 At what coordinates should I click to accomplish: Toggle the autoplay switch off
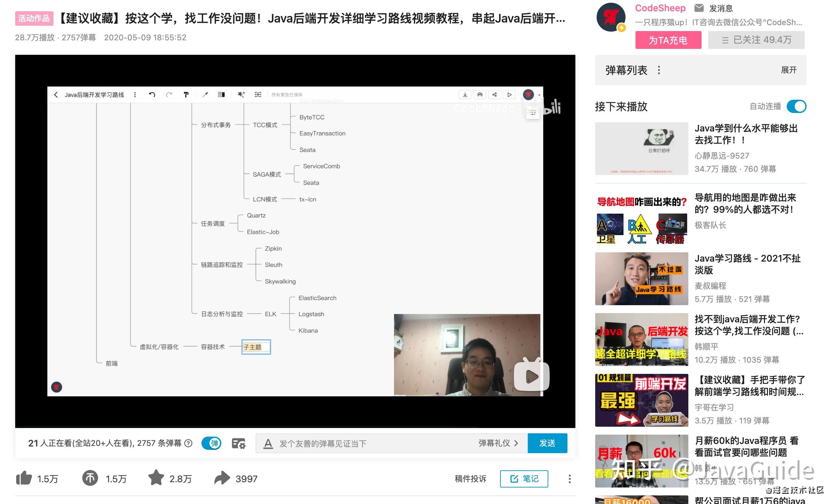(x=796, y=106)
